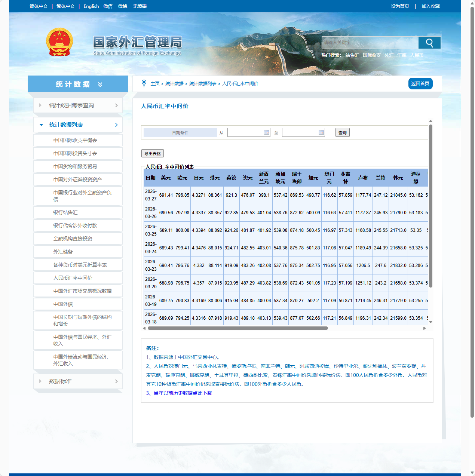Click the 导出表格 export button
This screenshot has height=476, width=475.
pyautogui.click(x=153, y=153)
